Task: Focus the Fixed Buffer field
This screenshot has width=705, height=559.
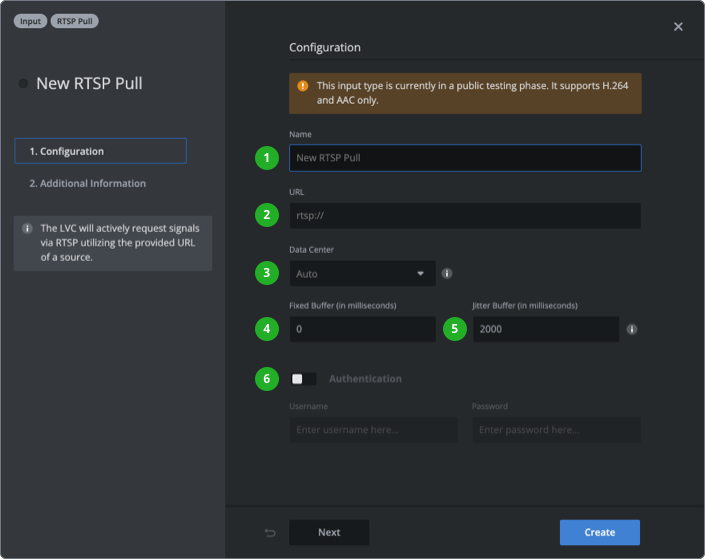Action: (x=362, y=329)
